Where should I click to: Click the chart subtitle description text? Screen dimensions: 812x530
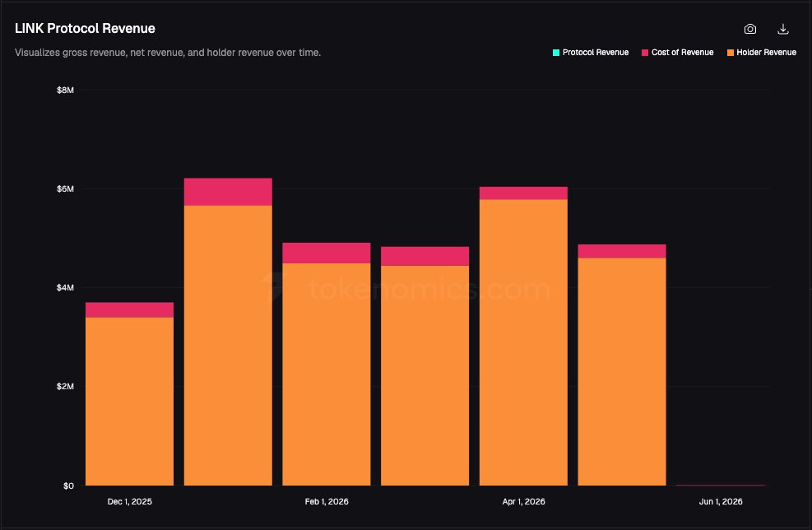pyautogui.click(x=168, y=53)
